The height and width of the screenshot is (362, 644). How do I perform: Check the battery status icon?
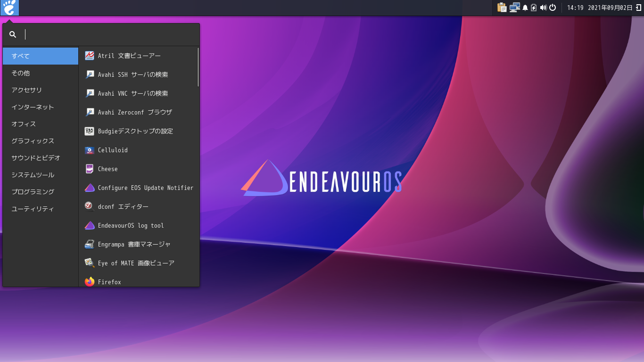534,8
